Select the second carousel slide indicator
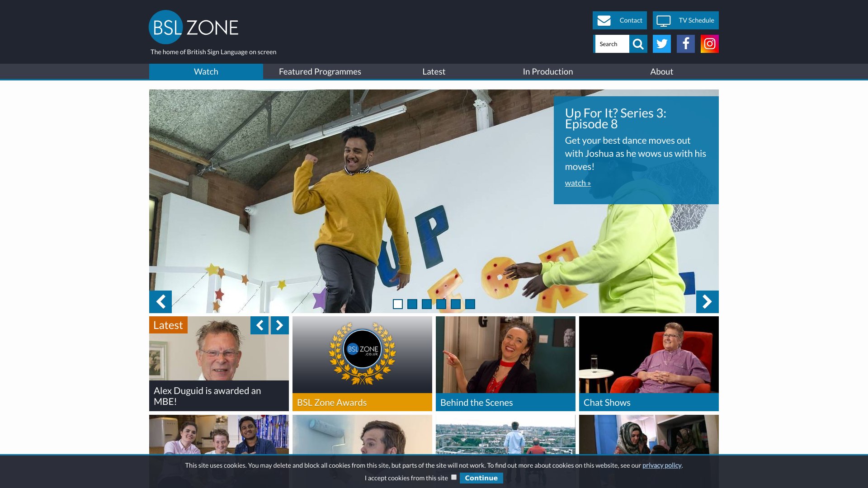 tap(412, 304)
